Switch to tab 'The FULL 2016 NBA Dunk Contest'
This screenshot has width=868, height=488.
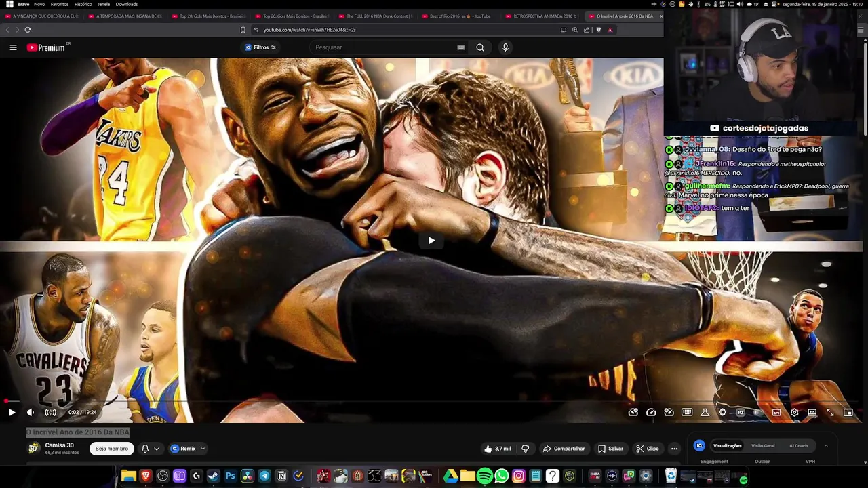(x=374, y=16)
